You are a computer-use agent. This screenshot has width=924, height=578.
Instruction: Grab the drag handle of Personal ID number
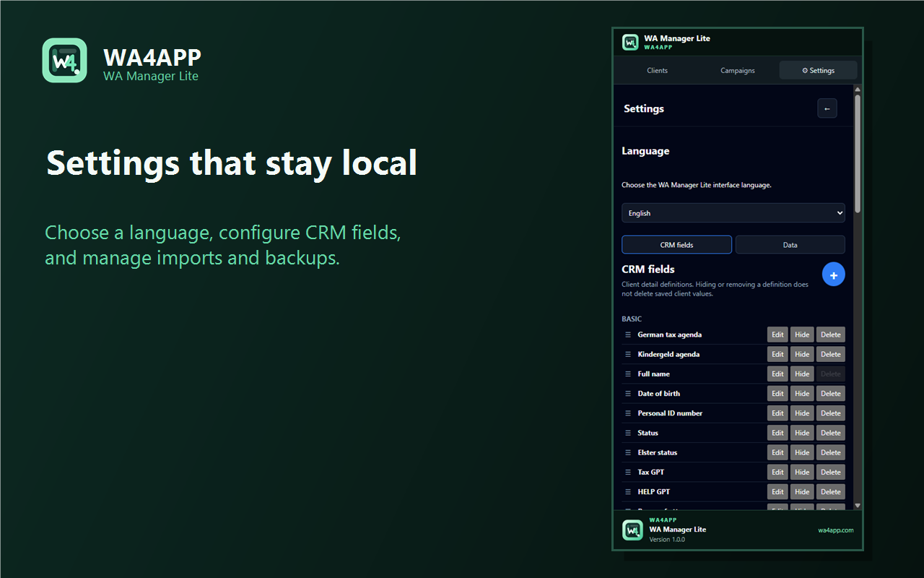click(x=628, y=413)
